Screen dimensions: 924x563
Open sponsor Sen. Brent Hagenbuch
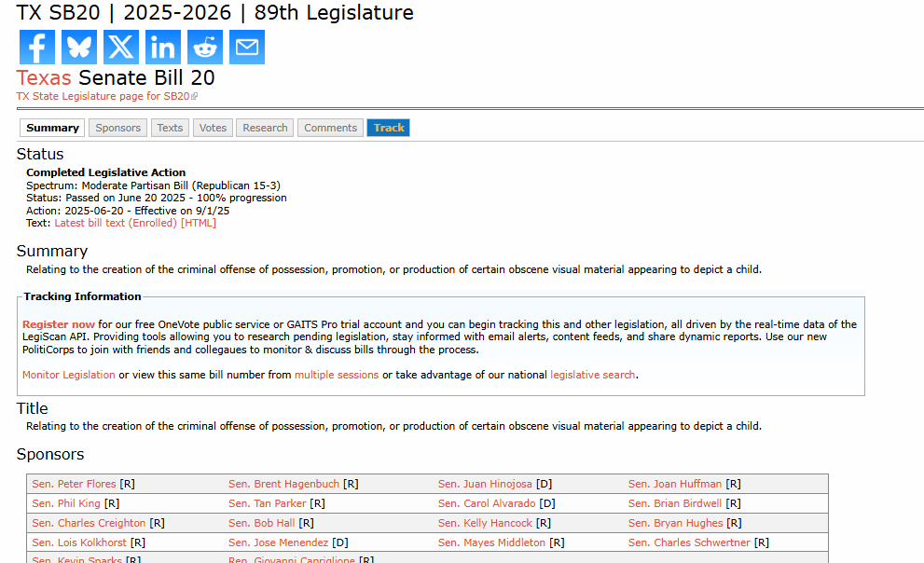point(284,484)
